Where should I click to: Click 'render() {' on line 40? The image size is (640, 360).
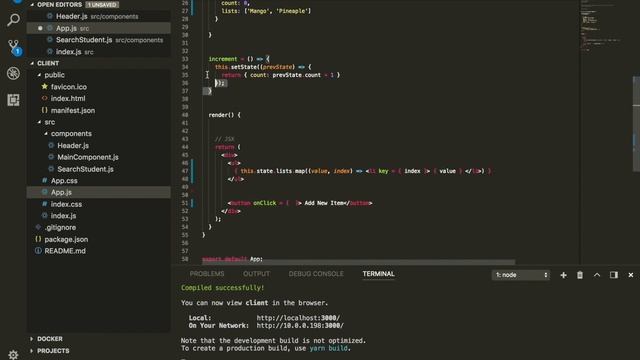[224, 115]
